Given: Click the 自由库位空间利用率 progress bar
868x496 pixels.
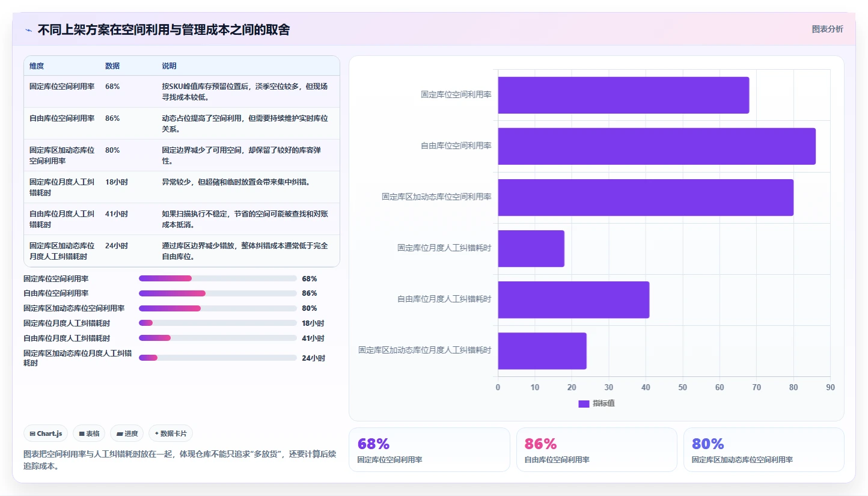Looking at the screenshot, I should [x=218, y=293].
